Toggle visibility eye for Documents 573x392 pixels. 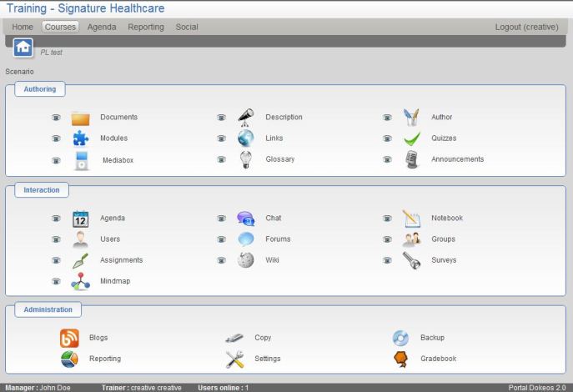coord(56,118)
